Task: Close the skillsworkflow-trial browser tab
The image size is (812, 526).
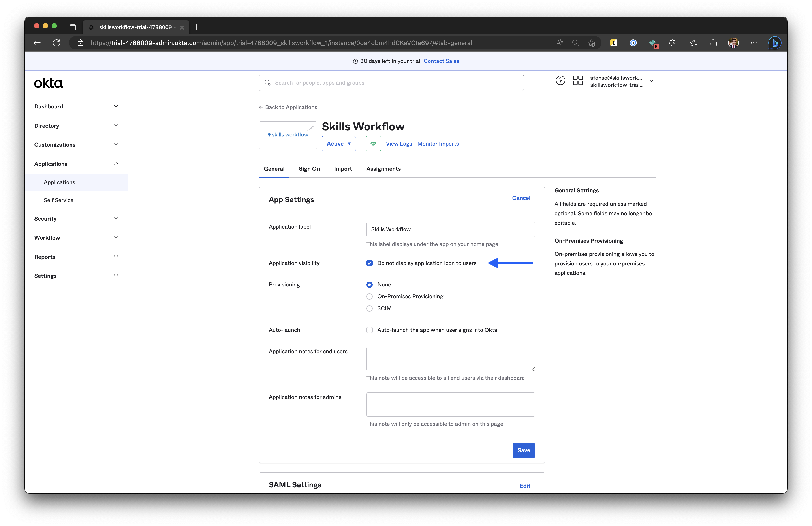Action: (182, 27)
